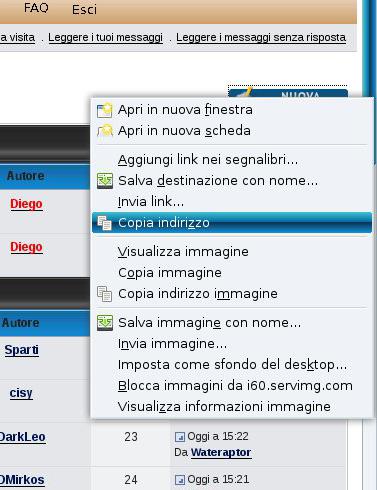Open 'Leggere i tuoi messaggi' link
The width and height of the screenshot is (377, 490).
click(x=105, y=37)
